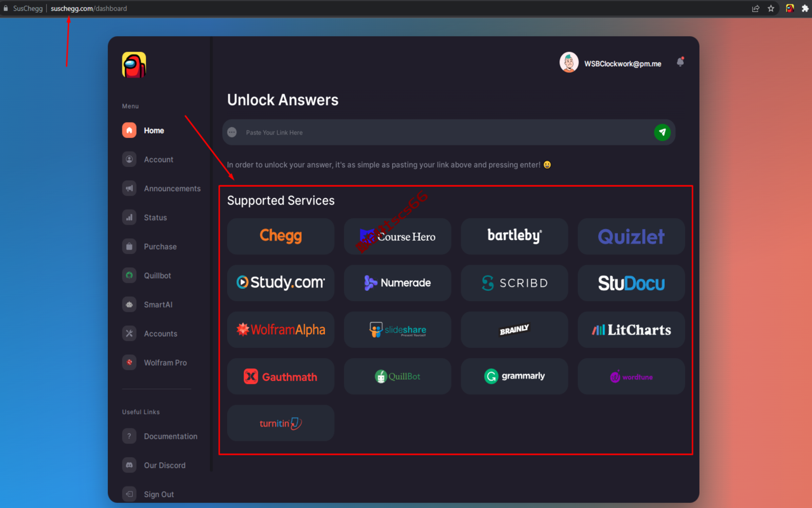Choose the StuDocu service card
812x508 pixels.
tap(631, 283)
